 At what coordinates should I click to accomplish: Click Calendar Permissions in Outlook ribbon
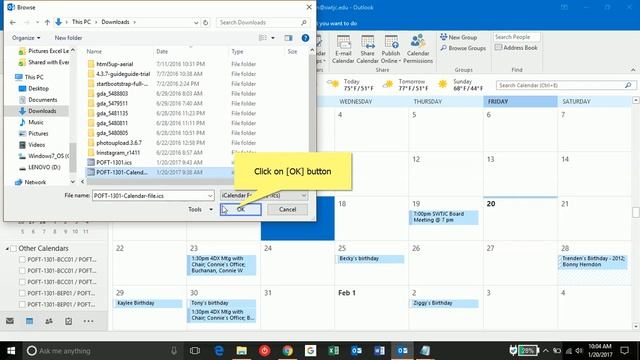pyautogui.click(x=418, y=49)
